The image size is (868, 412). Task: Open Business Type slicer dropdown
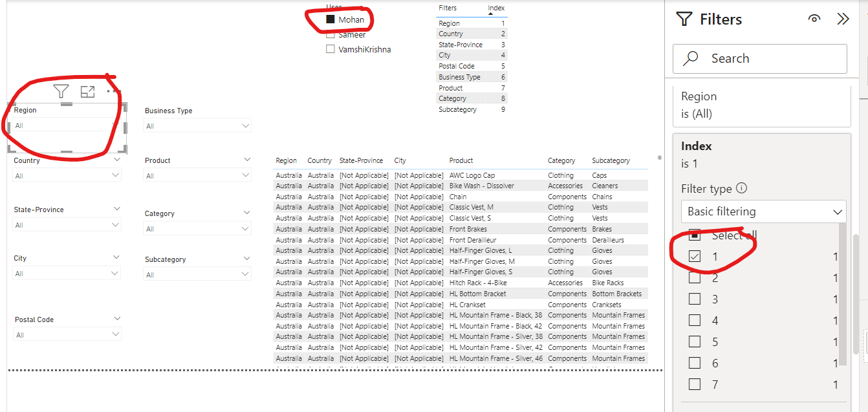pos(198,126)
